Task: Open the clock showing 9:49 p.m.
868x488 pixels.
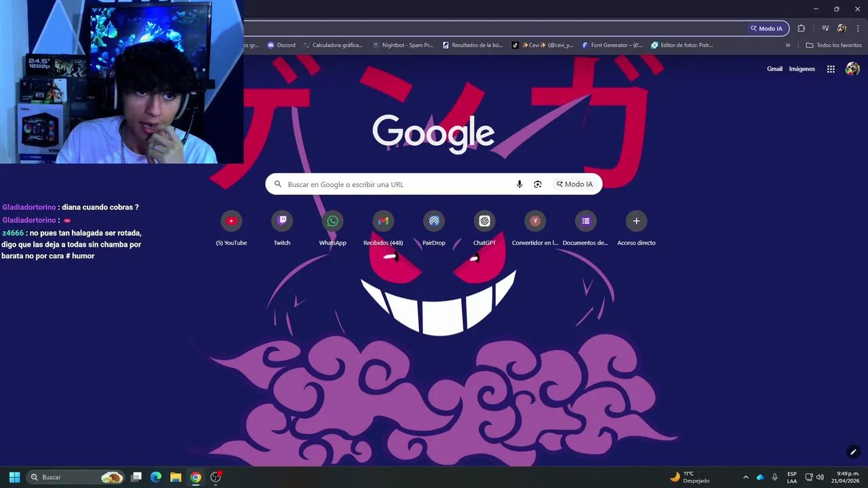Action: tap(846, 477)
